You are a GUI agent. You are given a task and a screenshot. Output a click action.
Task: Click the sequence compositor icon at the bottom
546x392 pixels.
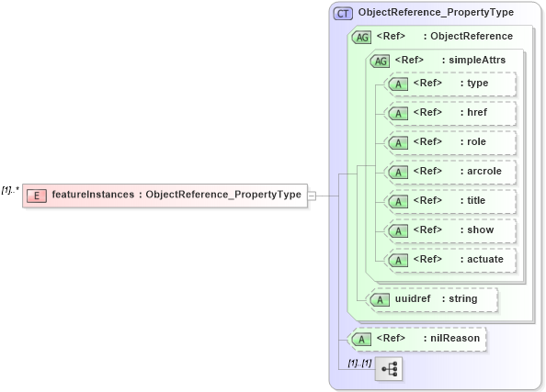(389, 369)
